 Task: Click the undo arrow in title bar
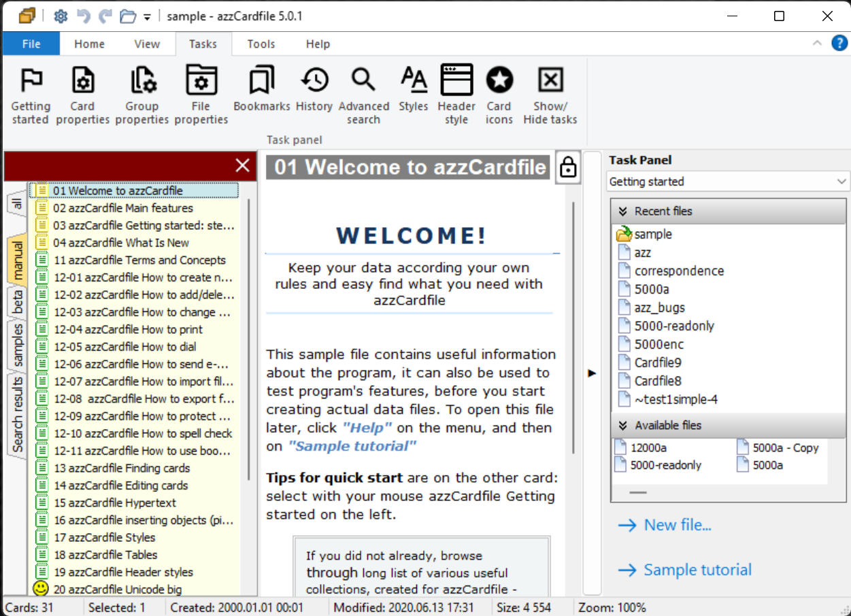pyautogui.click(x=83, y=16)
